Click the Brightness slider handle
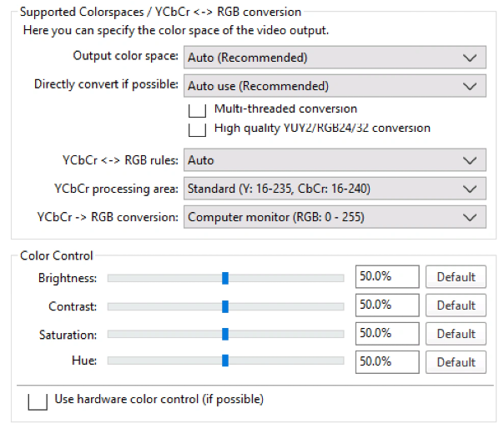The width and height of the screenshot is (504, 429). pyautogui.click(x=225, y=278)
